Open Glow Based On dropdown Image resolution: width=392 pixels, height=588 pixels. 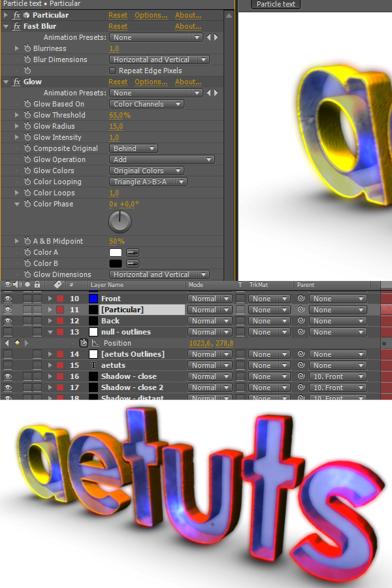[x=146, y=104]
